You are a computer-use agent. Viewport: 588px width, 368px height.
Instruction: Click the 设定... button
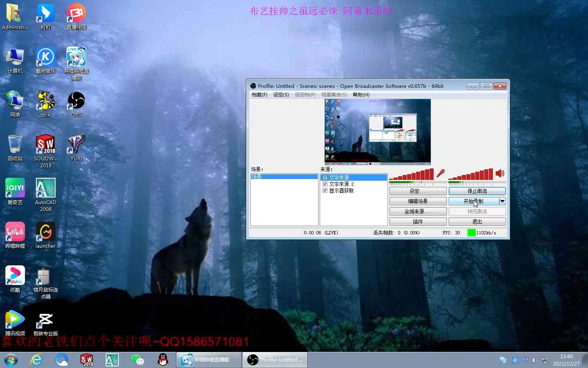point(418,191)
